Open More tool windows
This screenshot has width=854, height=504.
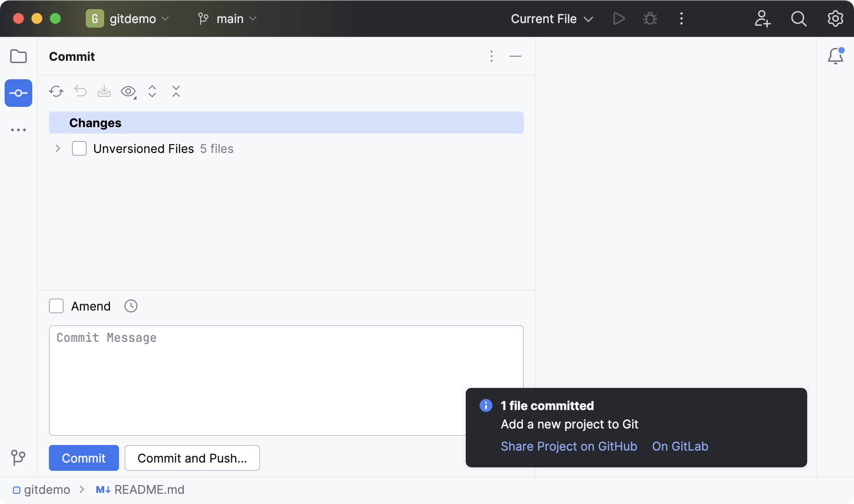[x=18, y=129]
